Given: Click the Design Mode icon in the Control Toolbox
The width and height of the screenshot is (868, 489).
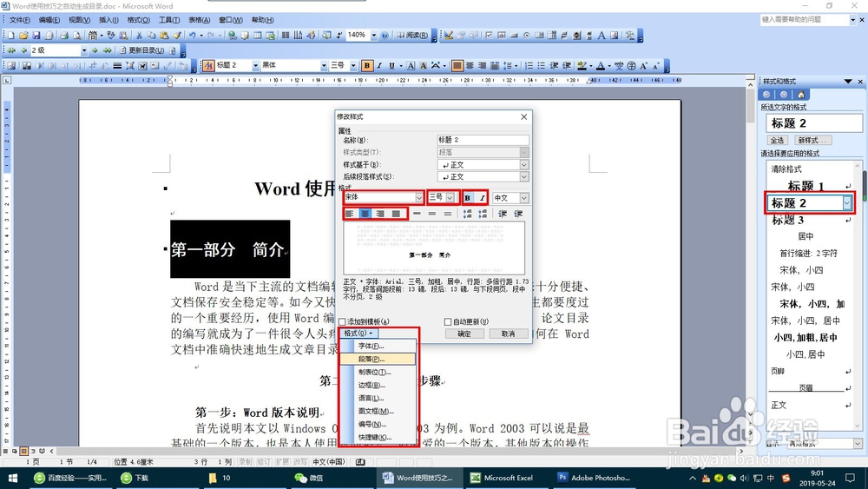Looking at the screenshot, I should [x=449, y=36].
